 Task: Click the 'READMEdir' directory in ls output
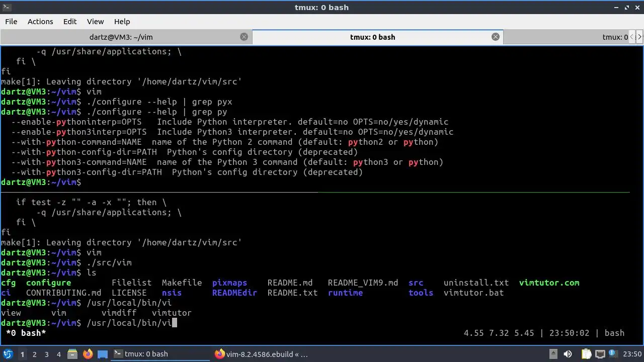pos(235,293)
